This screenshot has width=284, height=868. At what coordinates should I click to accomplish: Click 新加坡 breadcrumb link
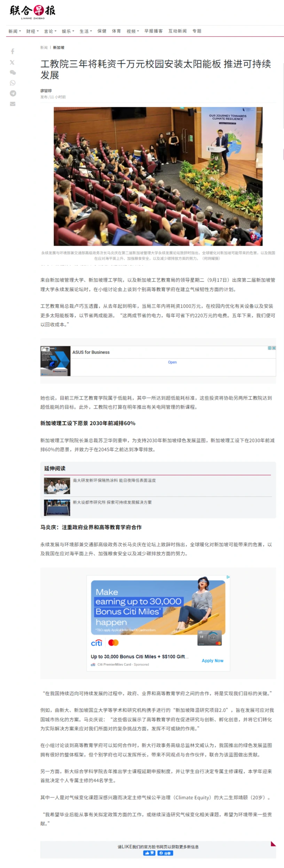coord(58,47)
